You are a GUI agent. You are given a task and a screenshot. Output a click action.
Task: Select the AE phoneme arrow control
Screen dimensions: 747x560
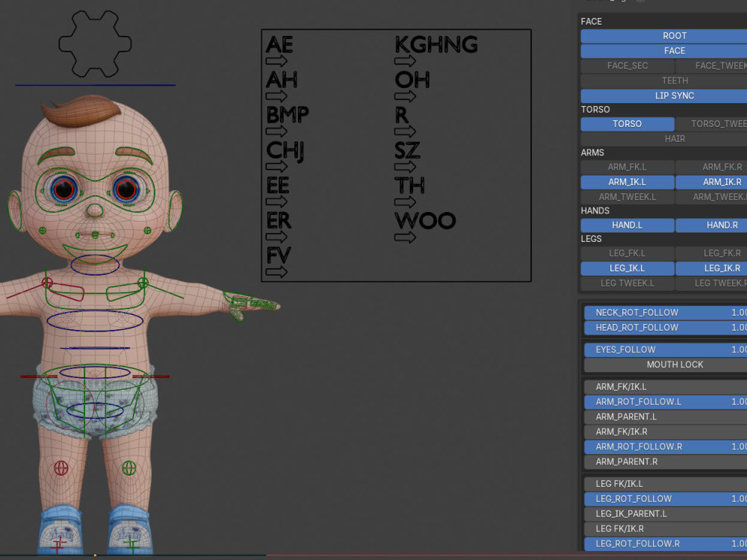point(277,61)
